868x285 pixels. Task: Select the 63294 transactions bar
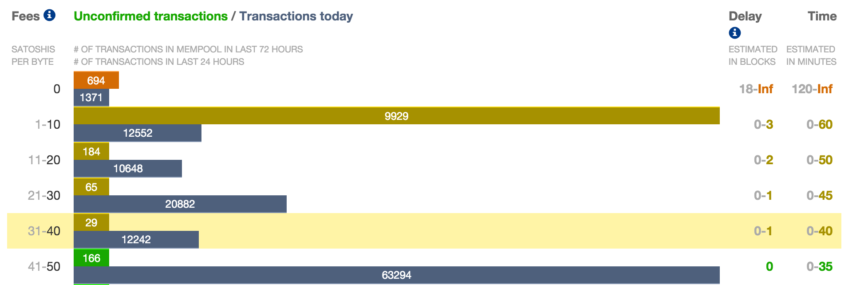pos(396,275)
